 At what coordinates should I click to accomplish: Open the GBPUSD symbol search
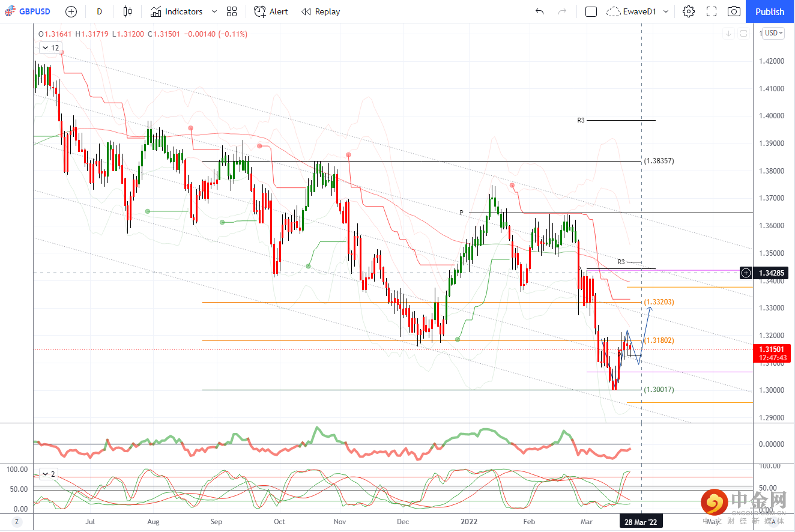28,11
